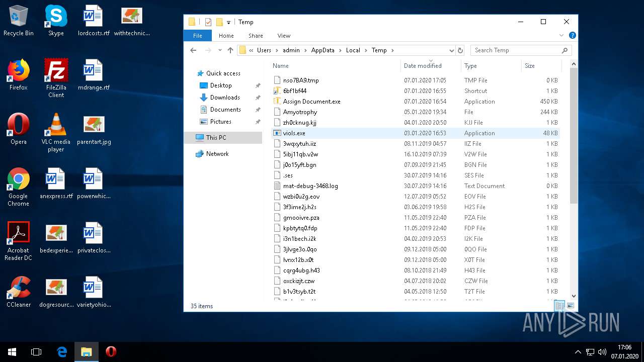This screenshot has height=362, width=644.
Task: Select the dogresourc image on desktop
Action: [x=56, y=293]
